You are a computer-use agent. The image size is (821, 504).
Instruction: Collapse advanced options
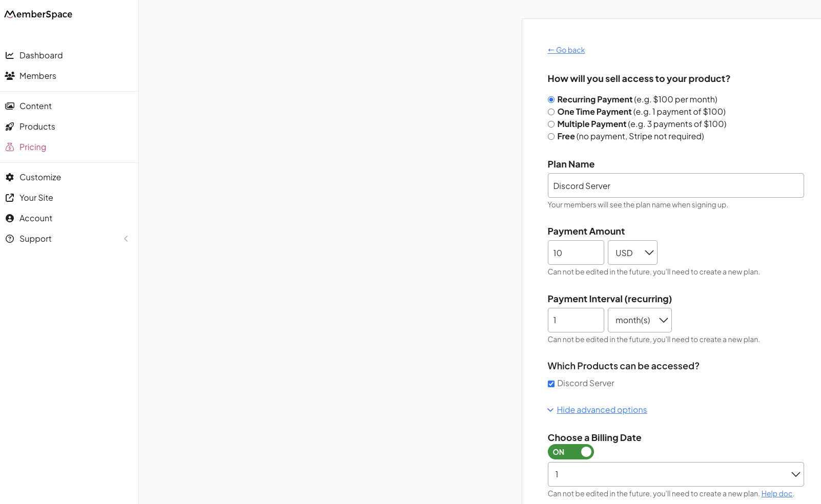pos(602,409)
